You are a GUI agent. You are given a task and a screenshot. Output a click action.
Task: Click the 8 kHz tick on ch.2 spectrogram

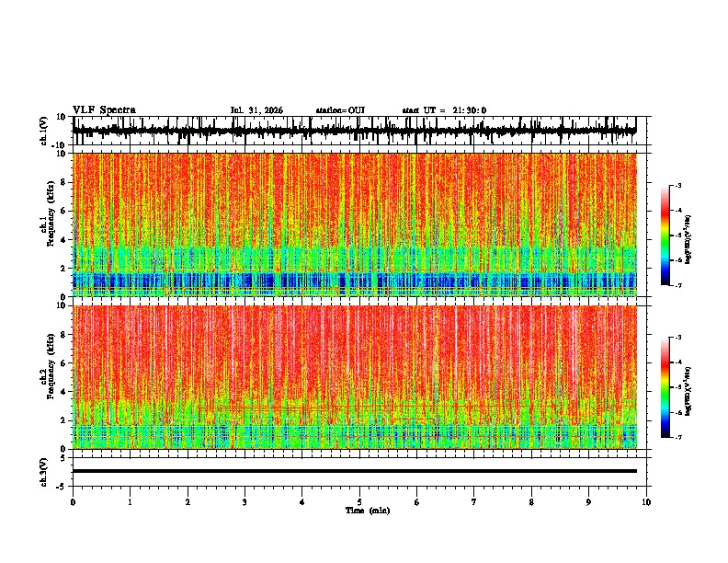coord(64,335)
